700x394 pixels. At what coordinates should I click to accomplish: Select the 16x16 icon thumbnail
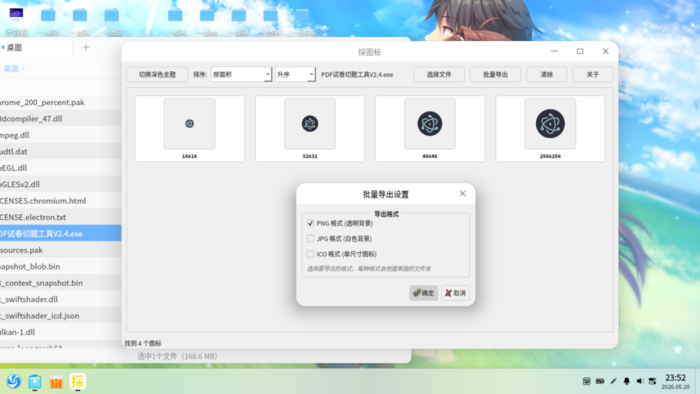tap(189, 128)
